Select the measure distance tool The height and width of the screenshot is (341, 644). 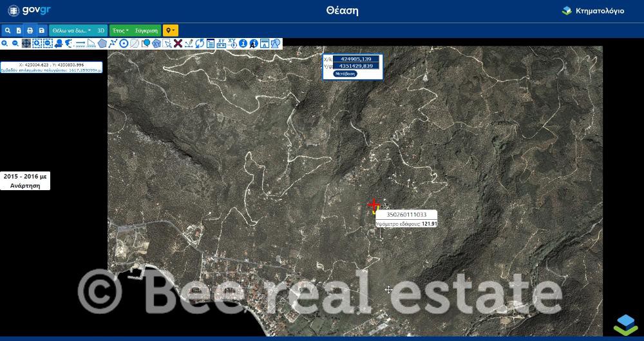(80, 44)
